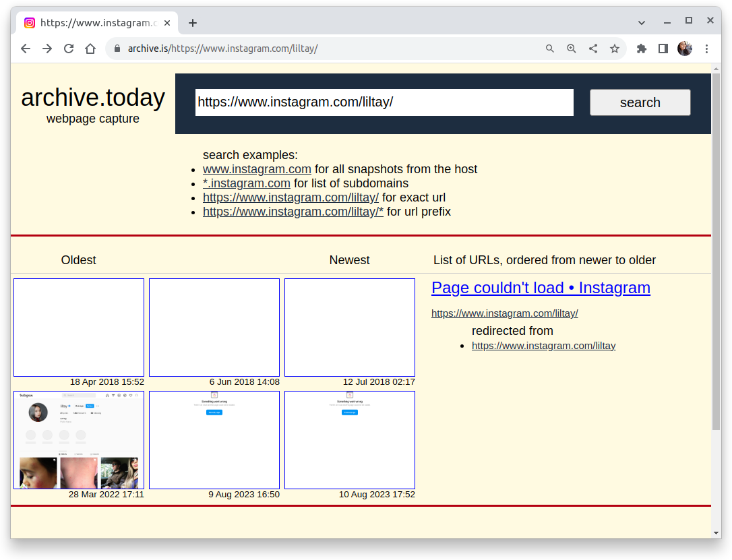Open snapshot from 12 Jul 2018
Viewport: 732px width, 560px height.
pos(350,328)
